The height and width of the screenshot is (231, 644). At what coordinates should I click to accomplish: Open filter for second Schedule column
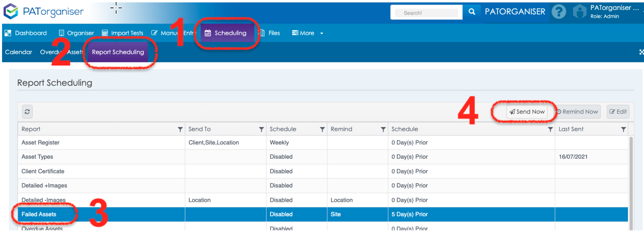coord(550,129)
